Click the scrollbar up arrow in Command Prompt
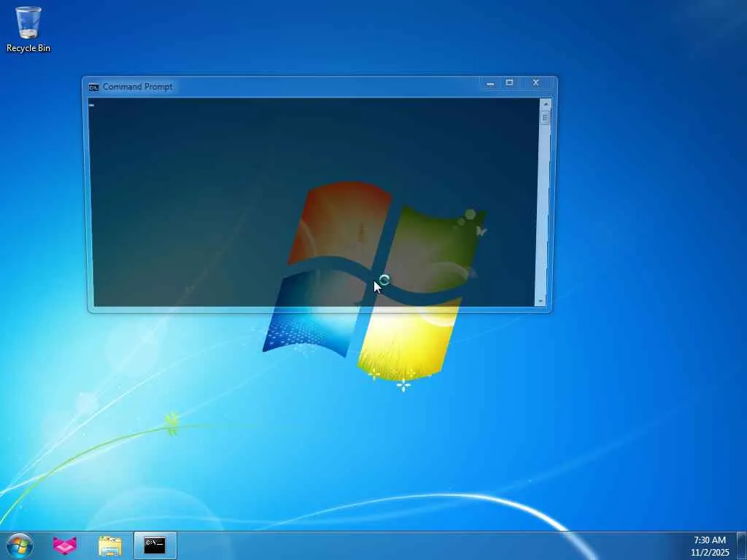The width and height of the screenshot is (747, 560). [546, 104]
